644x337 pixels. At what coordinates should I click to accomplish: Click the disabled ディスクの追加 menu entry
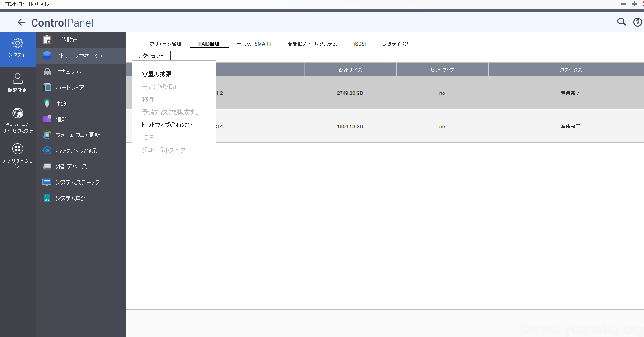160,87
